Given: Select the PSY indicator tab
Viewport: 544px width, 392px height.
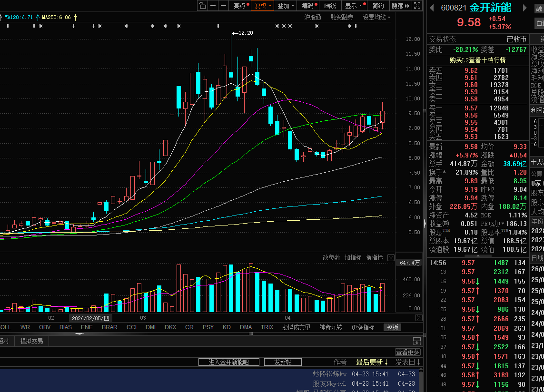Looking at the screenshot, I should pos(208,327).
